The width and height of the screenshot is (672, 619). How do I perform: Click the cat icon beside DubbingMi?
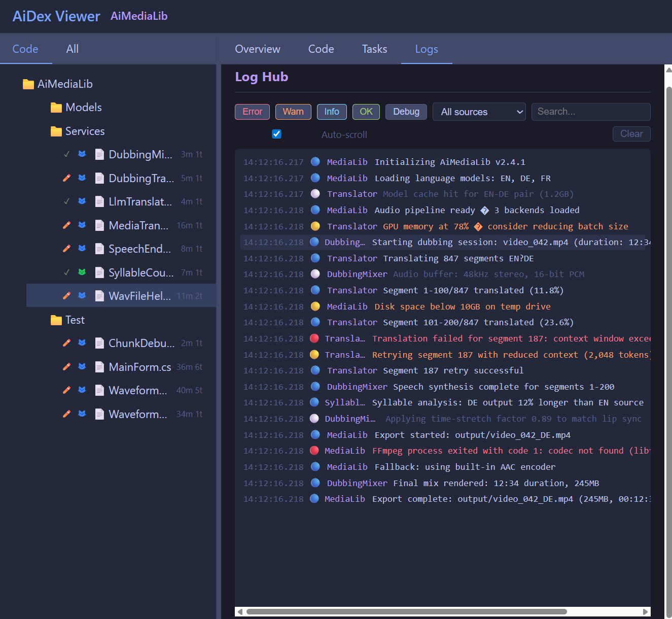[82, 154]
